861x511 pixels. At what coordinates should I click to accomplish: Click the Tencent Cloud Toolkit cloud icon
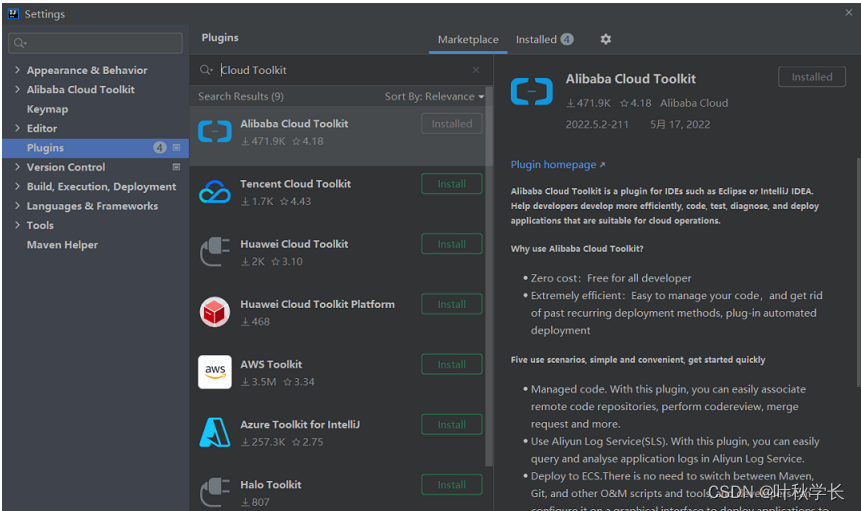(x=215, y=192)
